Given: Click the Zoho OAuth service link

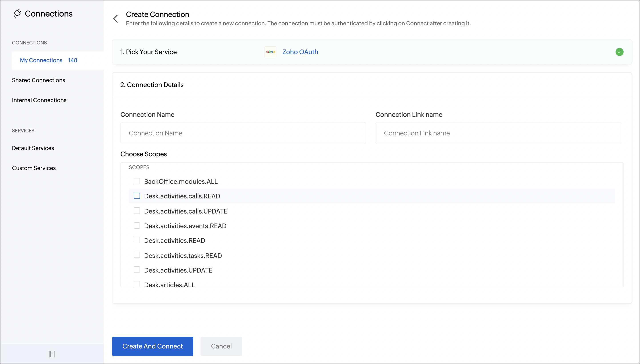Looking at the screenshot, I should pyautogui.click(x=300, y=52).
